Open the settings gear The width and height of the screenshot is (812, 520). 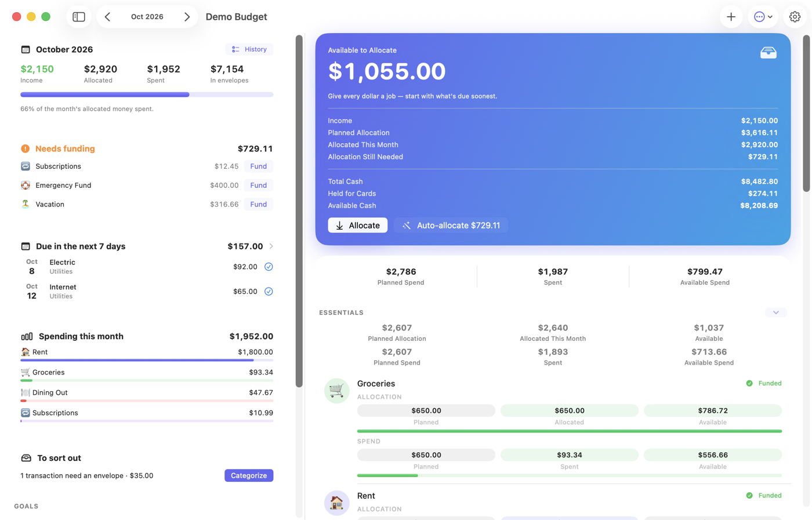[x=795, y=17]
